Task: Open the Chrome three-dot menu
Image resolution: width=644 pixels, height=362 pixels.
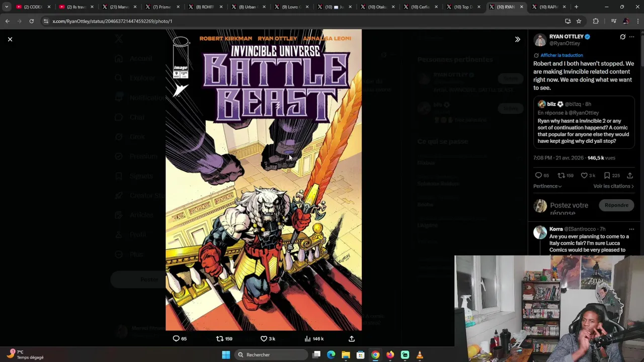Action: pos(638,21)
